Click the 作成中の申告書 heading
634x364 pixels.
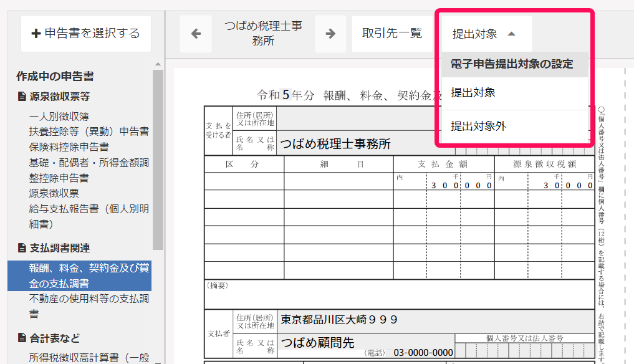coord(55,76)
